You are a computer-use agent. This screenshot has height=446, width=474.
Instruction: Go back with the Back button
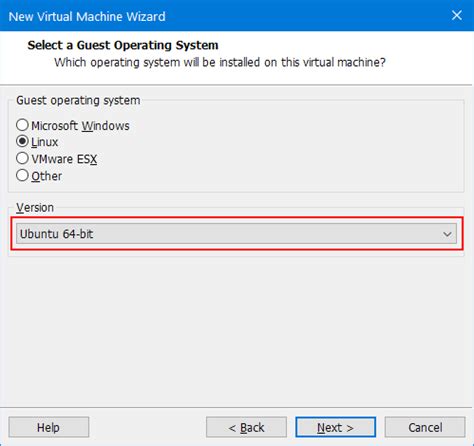click(x=246, y=427)
